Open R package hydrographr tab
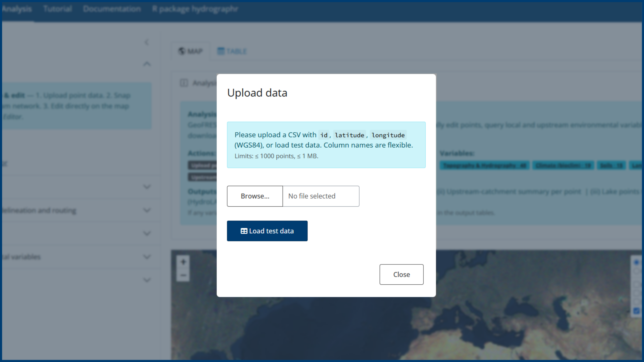 click(x=195, y=9)
